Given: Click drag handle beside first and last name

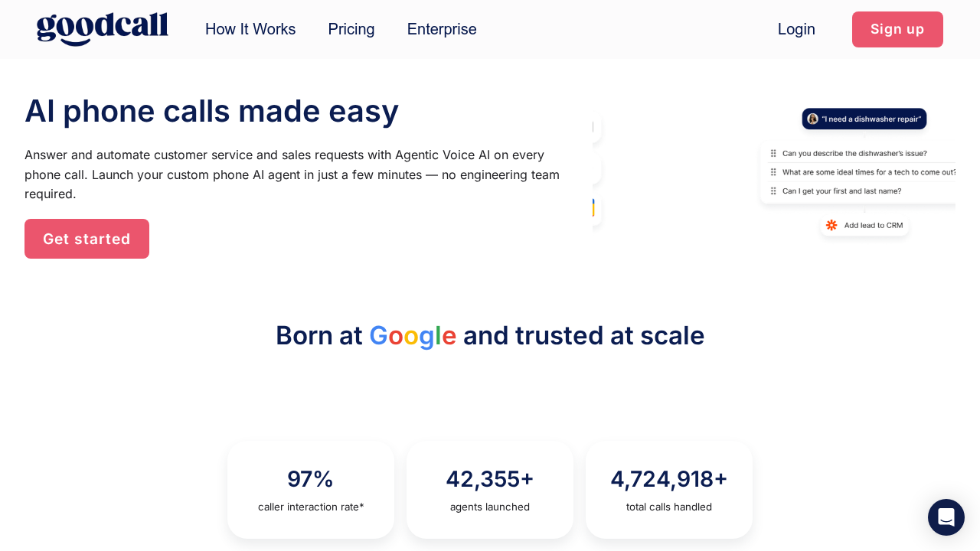Looking at the screenshot, I should coord(773,191).
